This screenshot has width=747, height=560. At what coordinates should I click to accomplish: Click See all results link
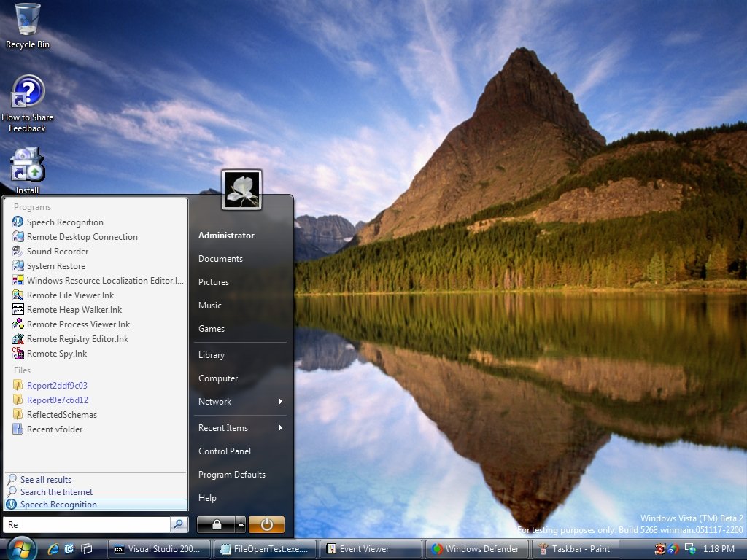pyautogui.click(x=46, y=480)
